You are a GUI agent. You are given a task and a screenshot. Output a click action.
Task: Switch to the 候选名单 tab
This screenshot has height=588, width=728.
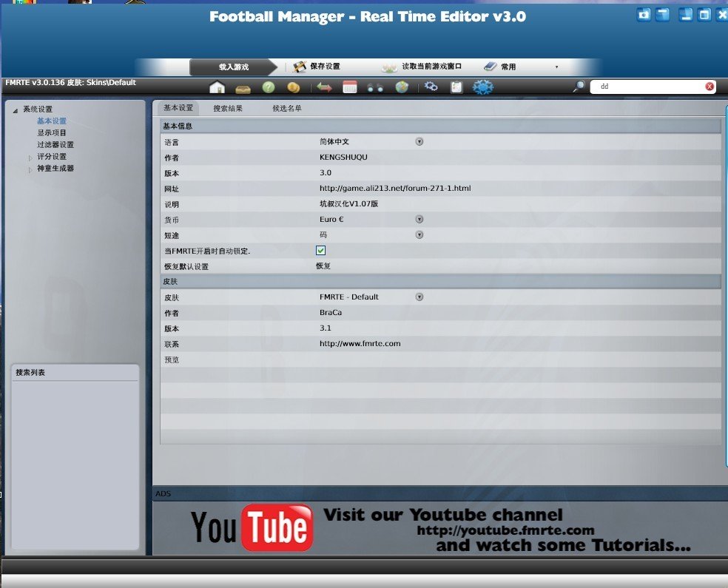(x=287, y=109)
